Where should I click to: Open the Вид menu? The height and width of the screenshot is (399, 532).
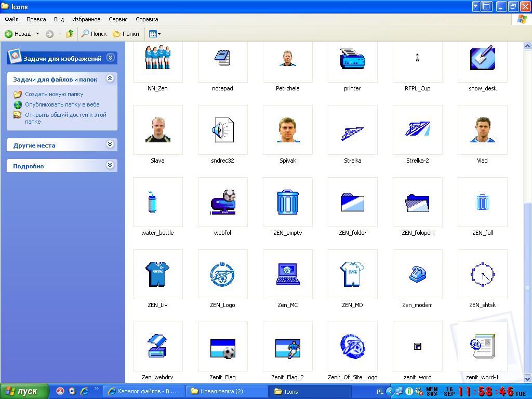[59, 19]
